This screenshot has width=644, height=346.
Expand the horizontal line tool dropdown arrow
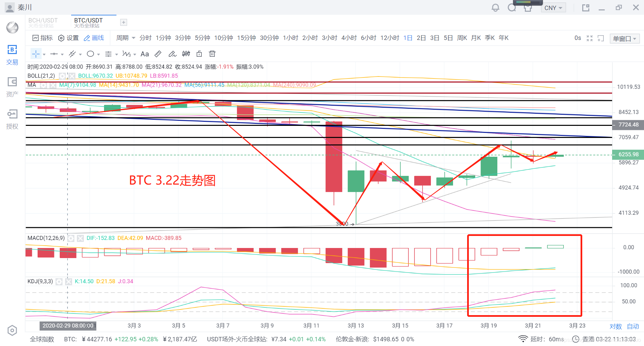click(62, 54)
